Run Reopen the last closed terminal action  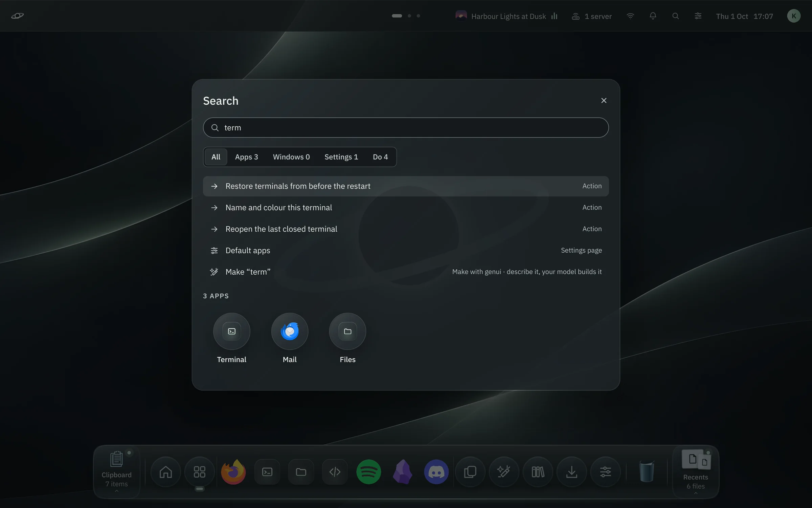click(x=406, y=229)
